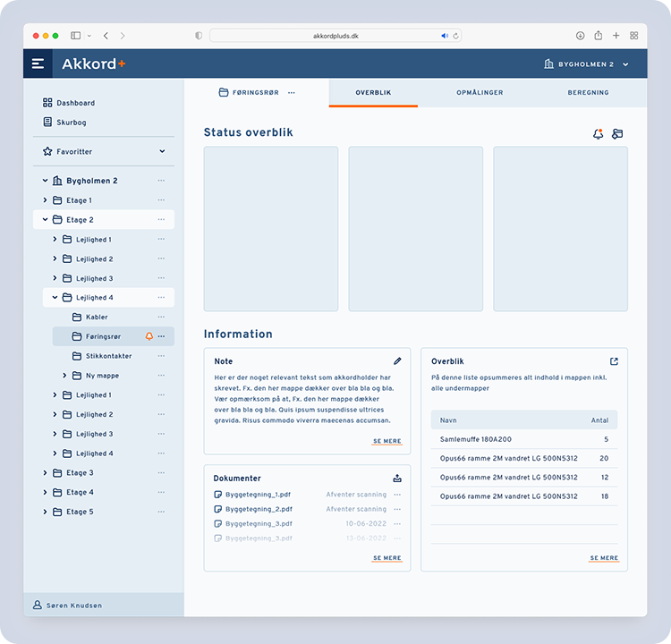Click the folder icon beside the Status bell
Image resolution: width=671 pixels, height=644 pixels.
[617, 134]
